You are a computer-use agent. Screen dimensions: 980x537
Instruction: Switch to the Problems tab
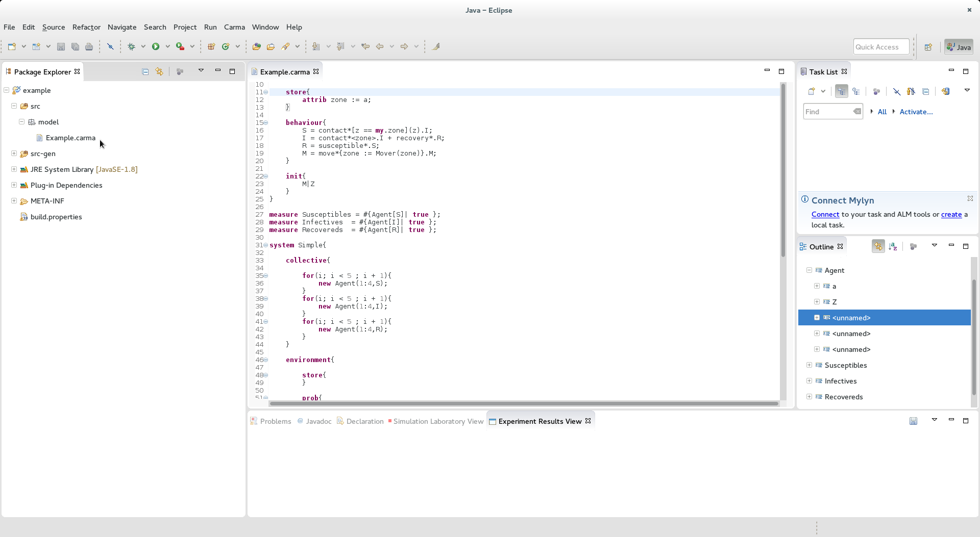pos(271,421)
